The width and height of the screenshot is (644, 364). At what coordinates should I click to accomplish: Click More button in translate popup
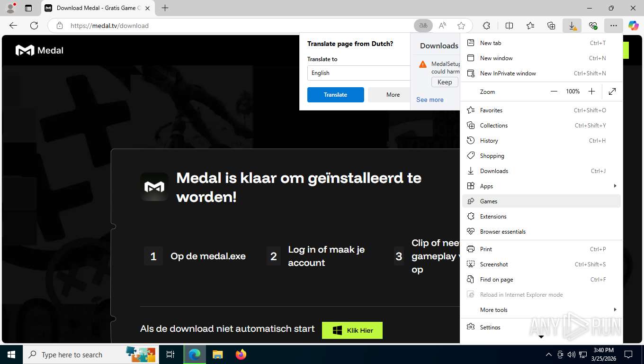[x=389, y=95]
